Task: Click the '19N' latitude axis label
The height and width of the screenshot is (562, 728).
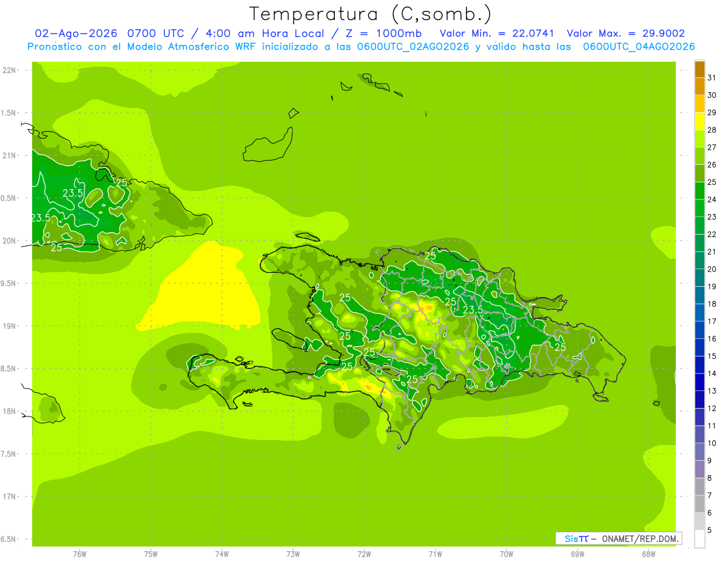Action: point(8,326)
